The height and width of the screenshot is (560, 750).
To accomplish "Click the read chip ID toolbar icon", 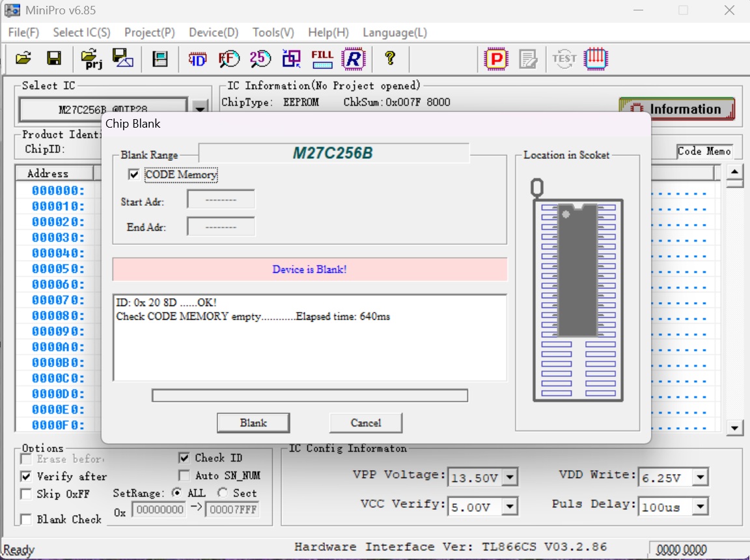I will tap(197, 59).
